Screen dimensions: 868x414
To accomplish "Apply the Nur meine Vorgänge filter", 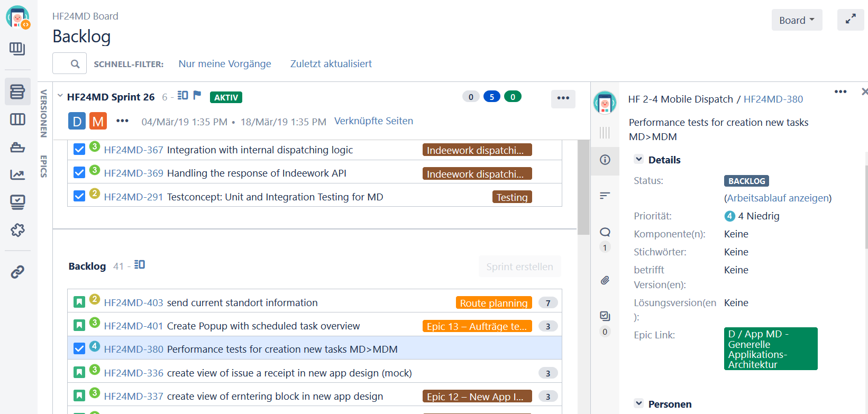I will (225, 63).
